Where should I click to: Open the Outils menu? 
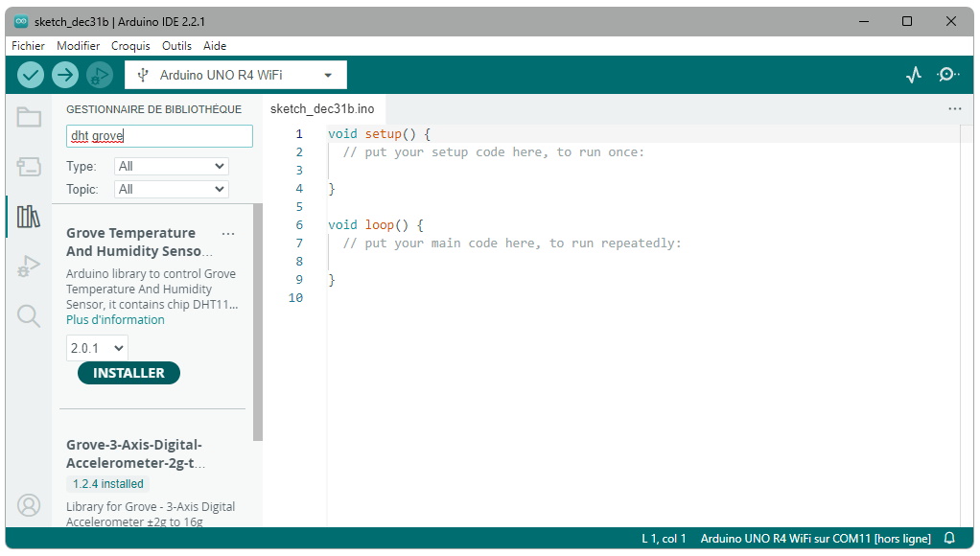tap(176, 45)
